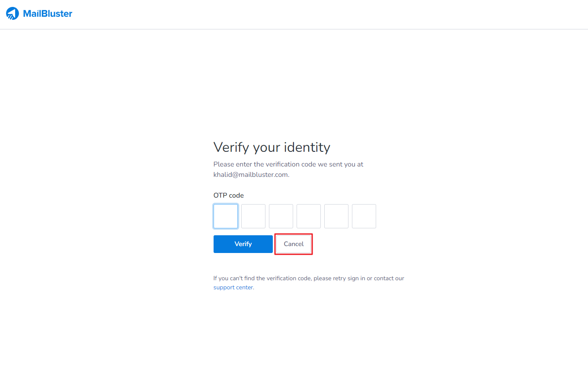The height and width of the screenshot is (365, 588).
Task: Click the "OTP code" field label
Action: click(x=228, y=195)
